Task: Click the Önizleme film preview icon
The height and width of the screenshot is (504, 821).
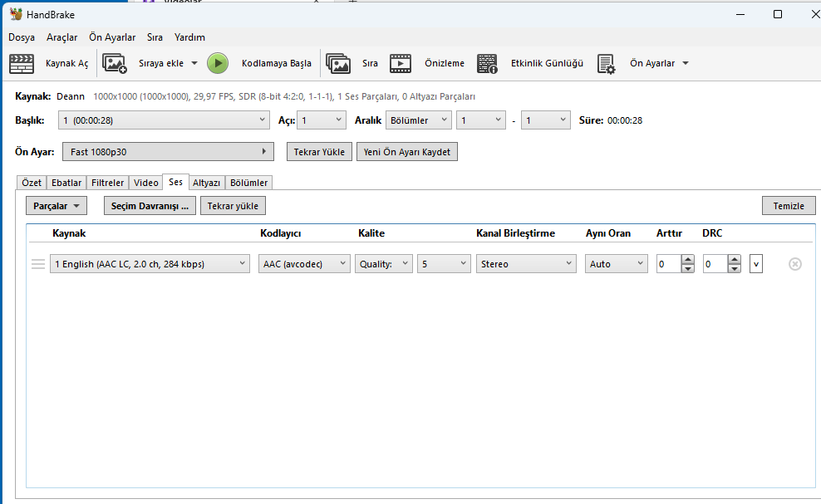Action: pyautogui.click(x=401, y=63)
